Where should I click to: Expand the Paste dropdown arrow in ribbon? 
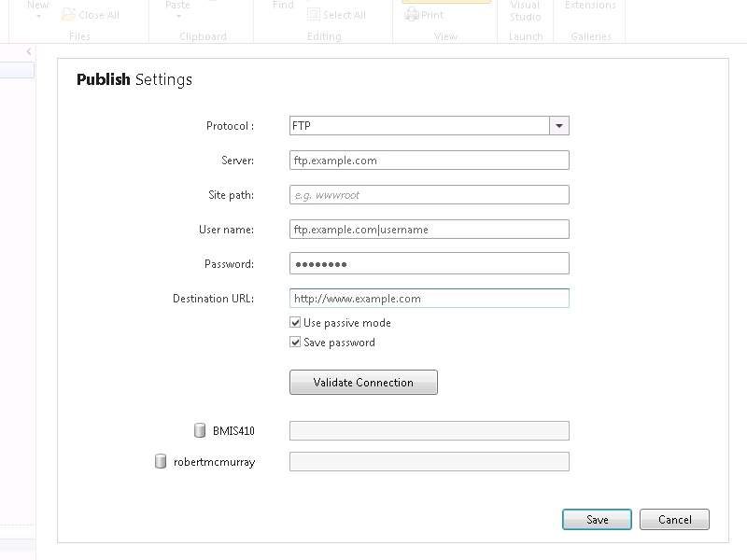pos(176,16)
